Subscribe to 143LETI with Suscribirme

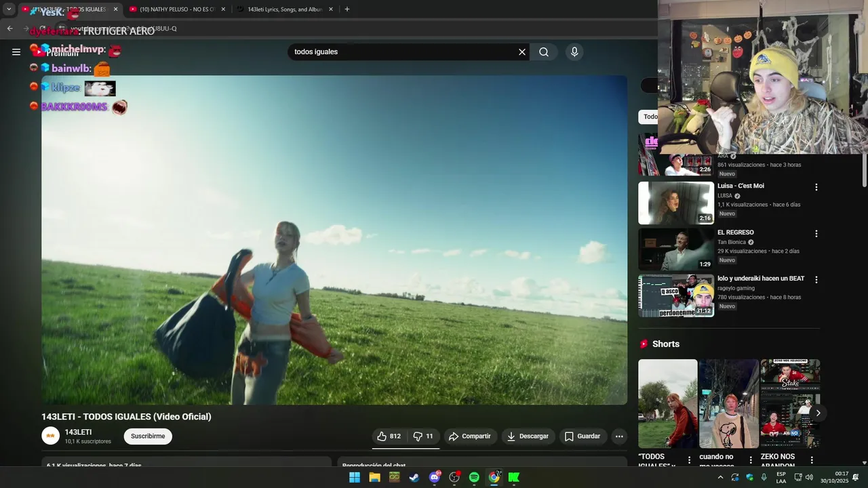point(148,436)
